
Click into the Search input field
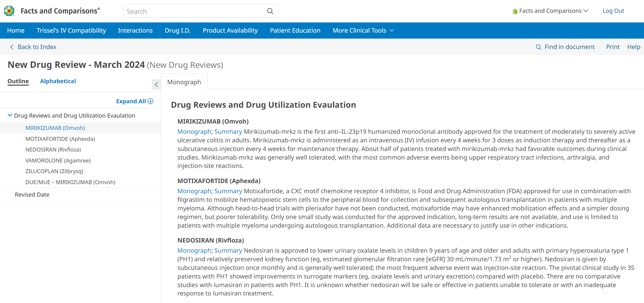tap(193, 11)
